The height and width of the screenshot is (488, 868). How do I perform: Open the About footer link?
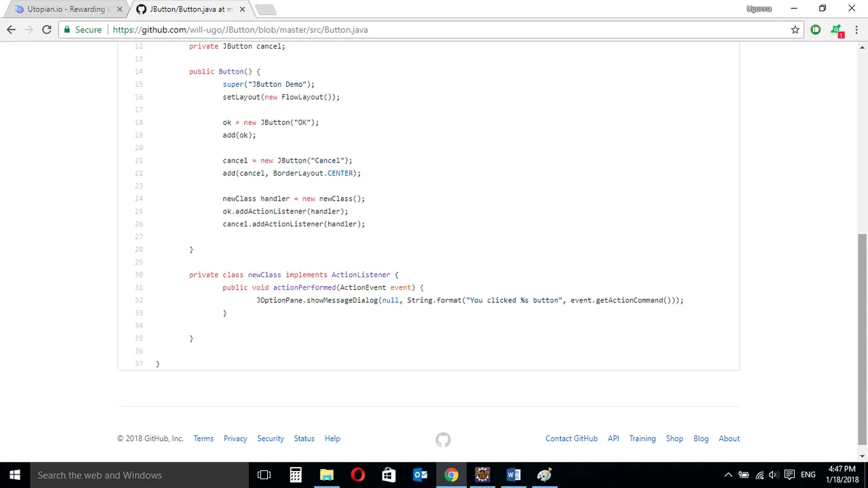click(x=729, y=439)
